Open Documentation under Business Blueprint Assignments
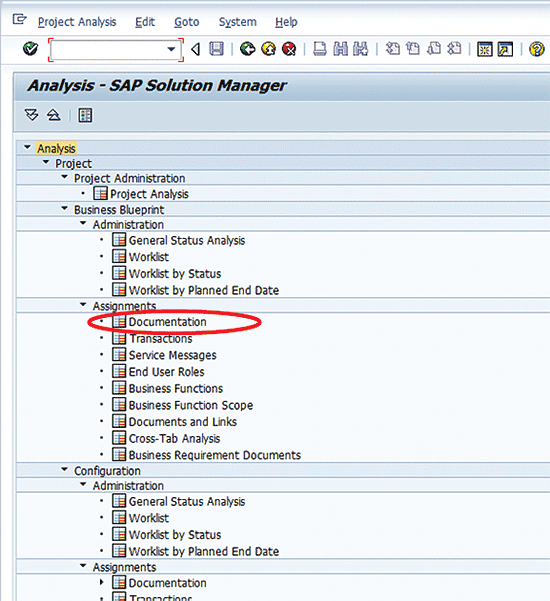550x601 pixels. (167, 322)
